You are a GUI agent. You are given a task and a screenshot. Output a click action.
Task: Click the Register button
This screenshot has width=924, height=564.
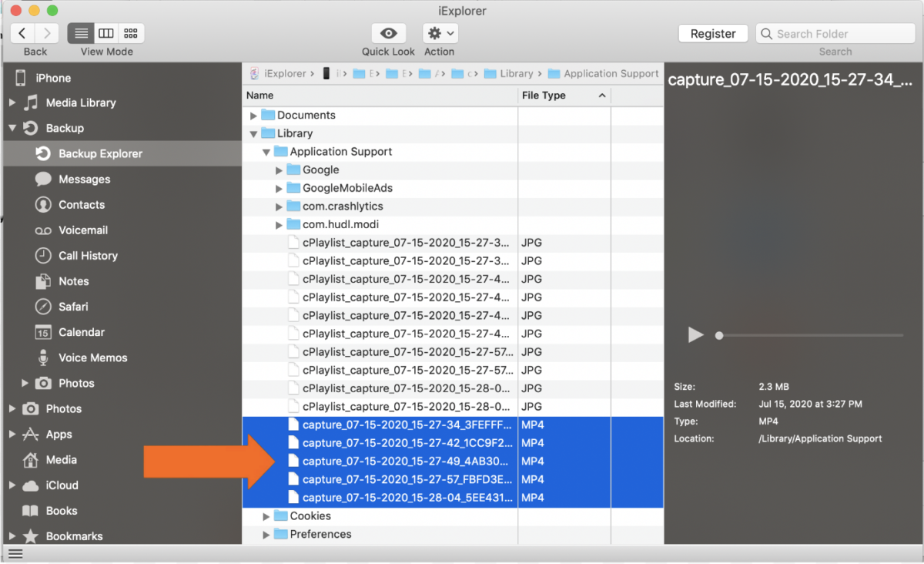pos(712,33)
